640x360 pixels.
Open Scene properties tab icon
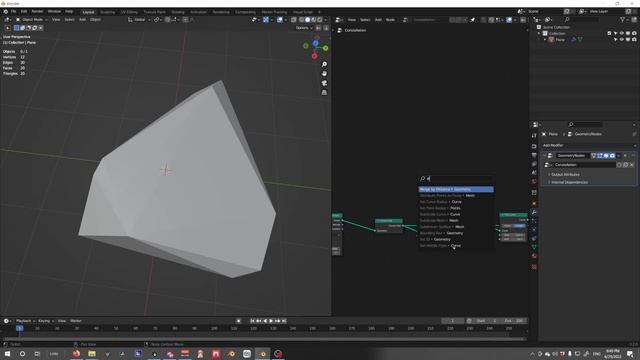(x=534, y=173)
